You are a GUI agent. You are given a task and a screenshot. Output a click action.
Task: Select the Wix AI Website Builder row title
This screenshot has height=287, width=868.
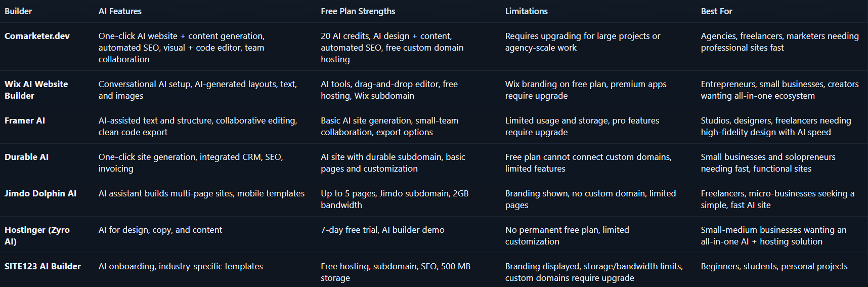[36, 90]
